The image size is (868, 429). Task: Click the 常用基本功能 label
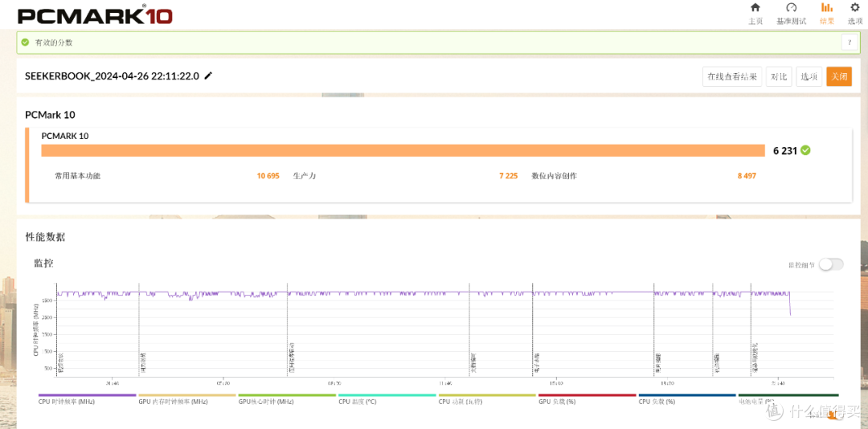click(x=77, y=176)
